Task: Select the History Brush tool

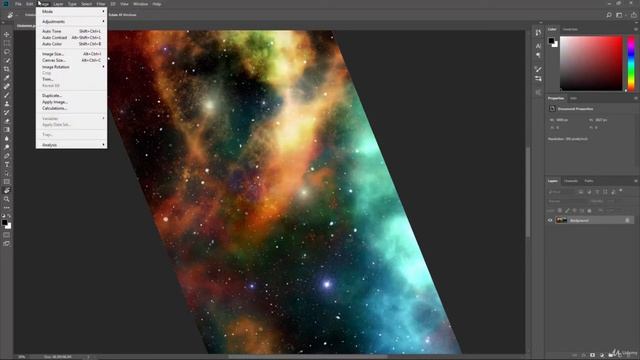Action: click(7, 112)
